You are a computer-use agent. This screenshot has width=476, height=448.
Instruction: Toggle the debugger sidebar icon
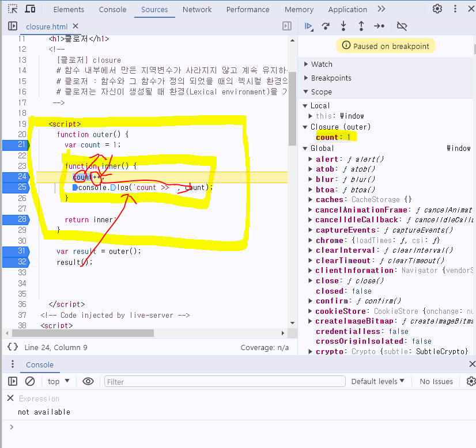point(286,26)
